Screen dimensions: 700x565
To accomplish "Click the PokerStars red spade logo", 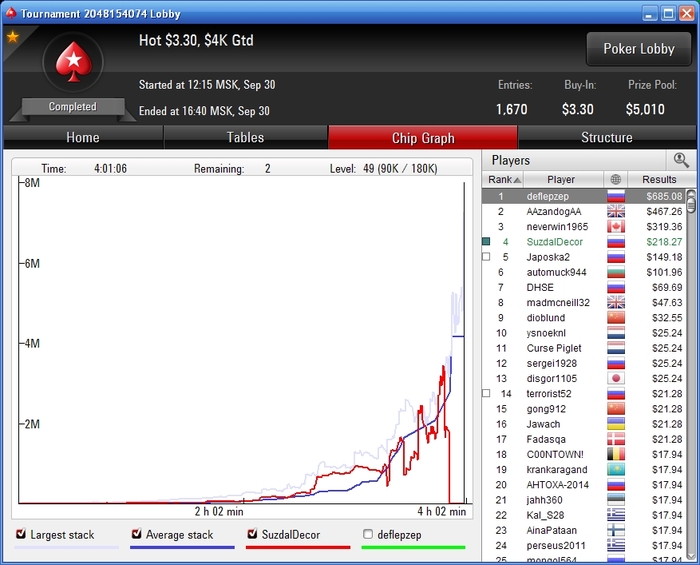I will (x=73, y=62).
